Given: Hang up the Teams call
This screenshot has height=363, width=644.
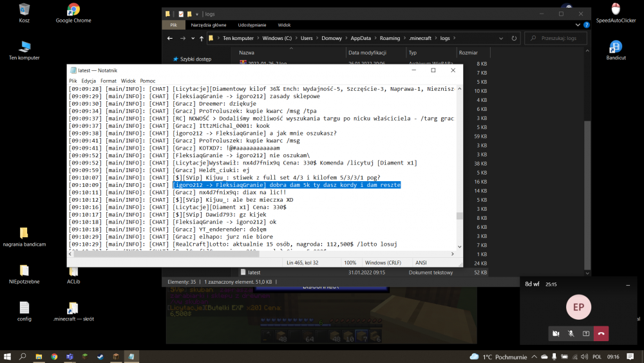Looking at the screenshot, I should click(x=601, y=333).
